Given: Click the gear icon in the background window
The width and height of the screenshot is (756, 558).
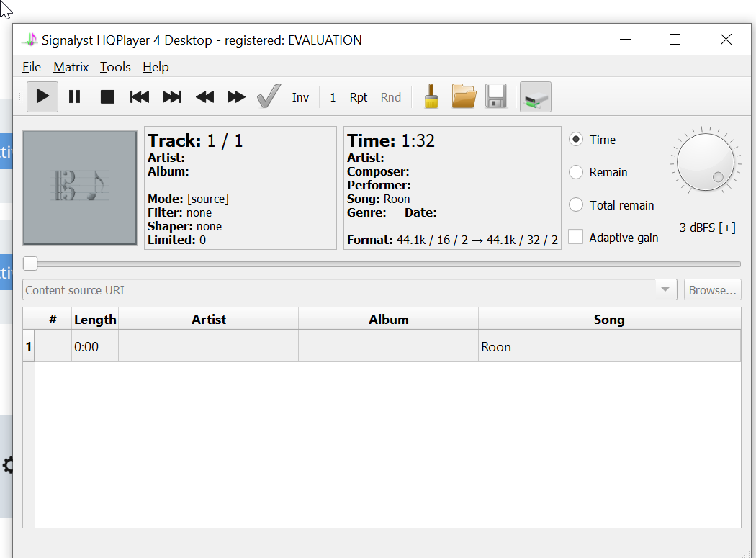Looking at the screenshot, I should pyautogui.click(x=8, y=465).
